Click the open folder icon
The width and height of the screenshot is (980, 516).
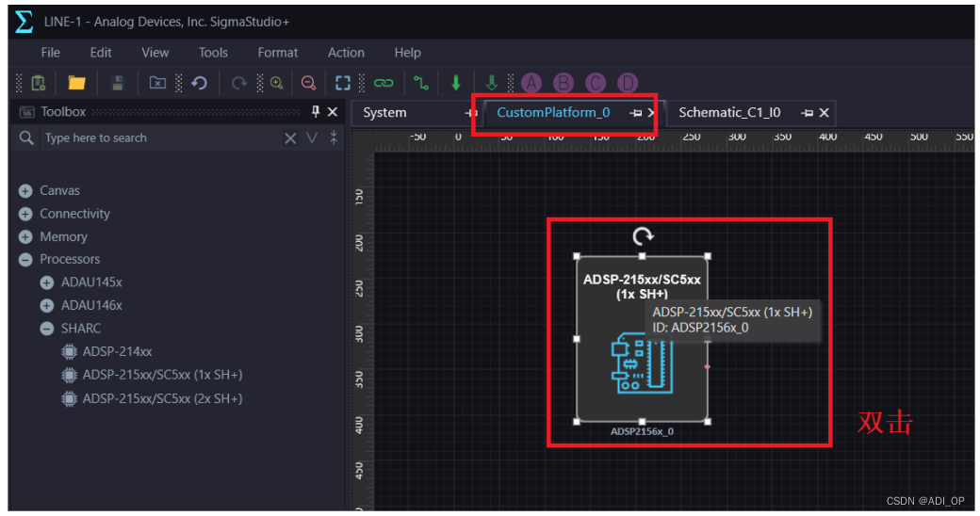click(77, 83)
